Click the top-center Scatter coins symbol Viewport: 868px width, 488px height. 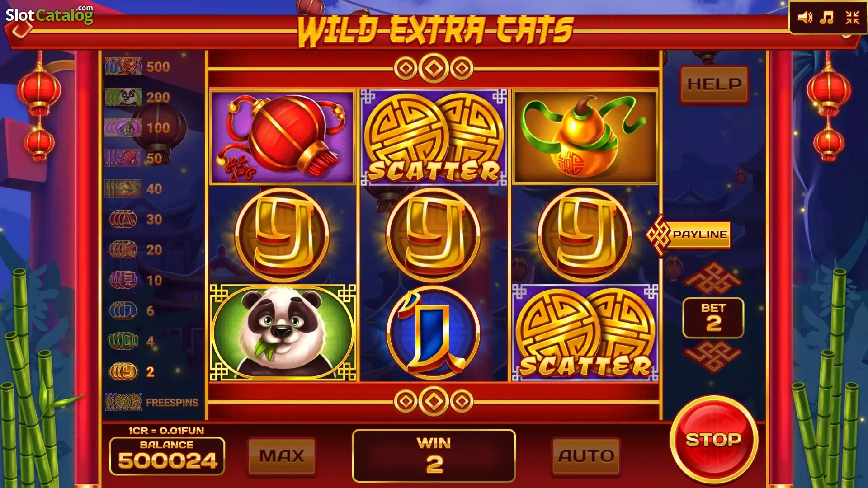tap(434, 137)
